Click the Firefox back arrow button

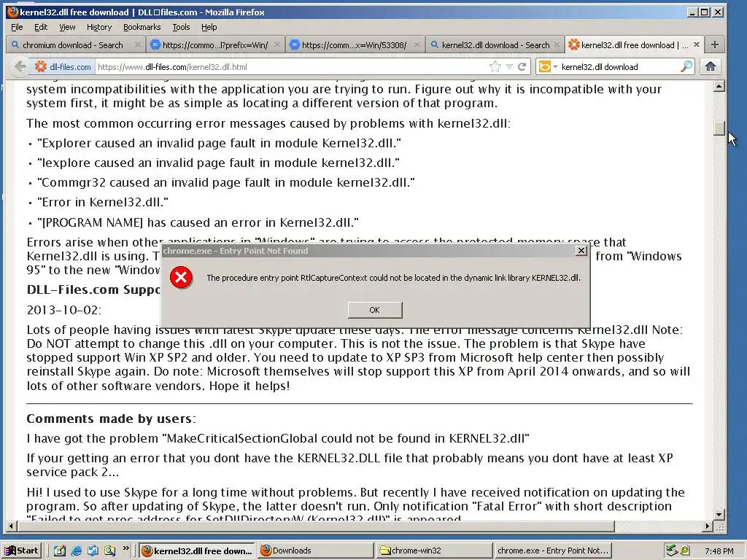[x=20, y=66]
